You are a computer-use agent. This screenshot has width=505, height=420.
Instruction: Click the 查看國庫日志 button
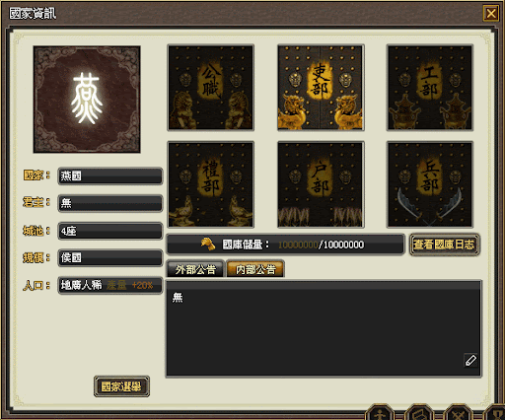[x=444, y=245]
